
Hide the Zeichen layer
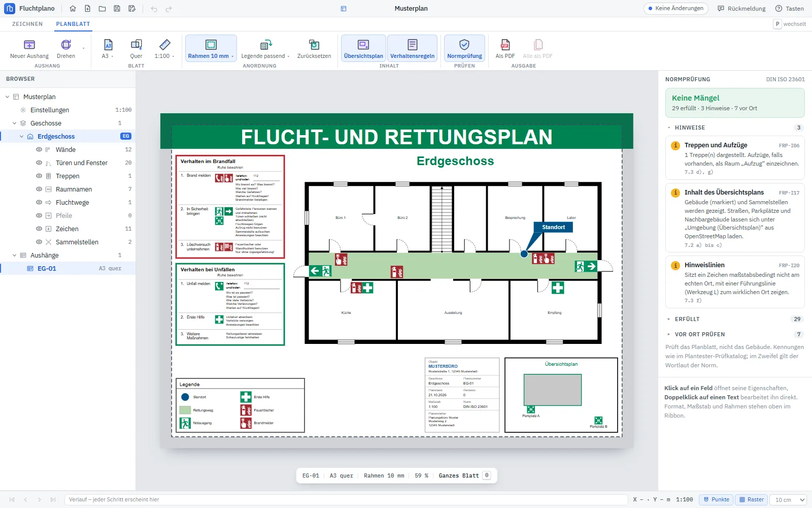(x=39, y=229)
